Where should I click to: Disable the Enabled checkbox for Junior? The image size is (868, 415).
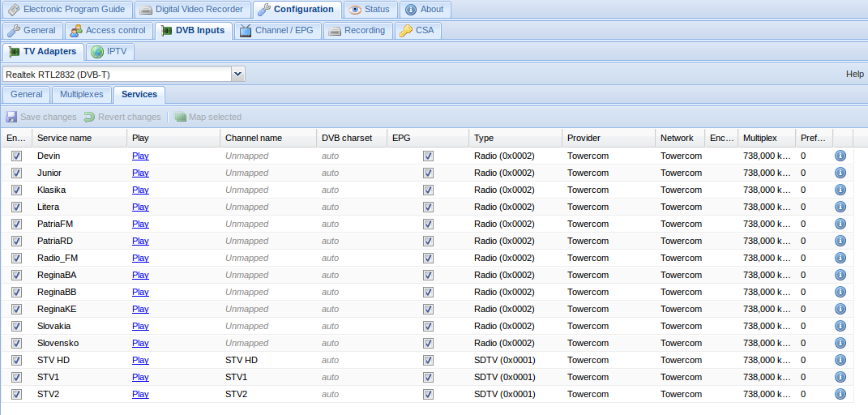pyautogui.click(x=16, y=173)
